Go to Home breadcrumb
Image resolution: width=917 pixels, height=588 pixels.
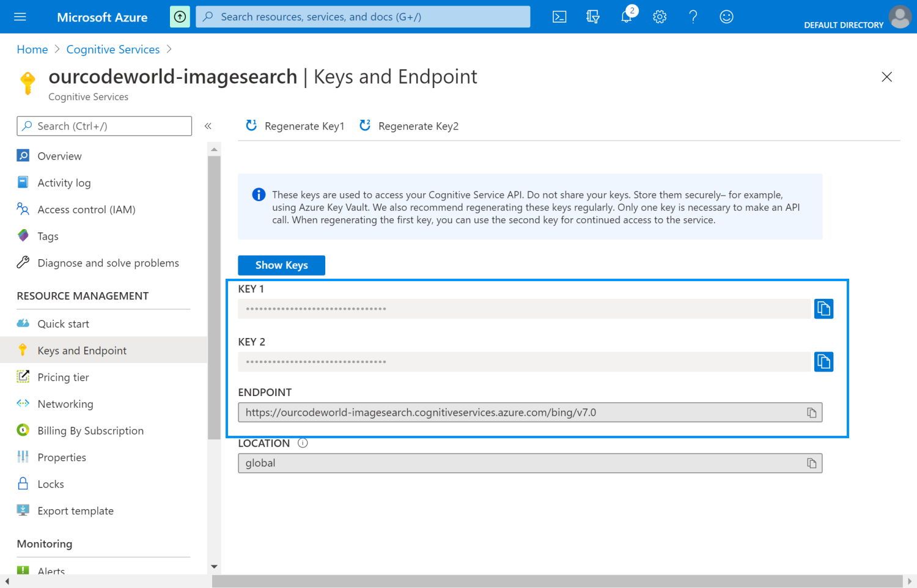[x=32, y=50]
